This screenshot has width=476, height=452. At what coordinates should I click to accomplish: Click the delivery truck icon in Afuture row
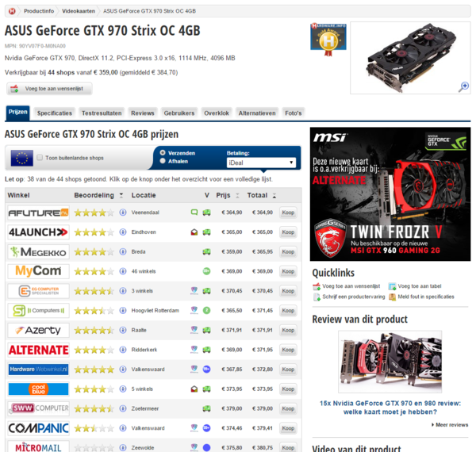(x=206, y=213)
